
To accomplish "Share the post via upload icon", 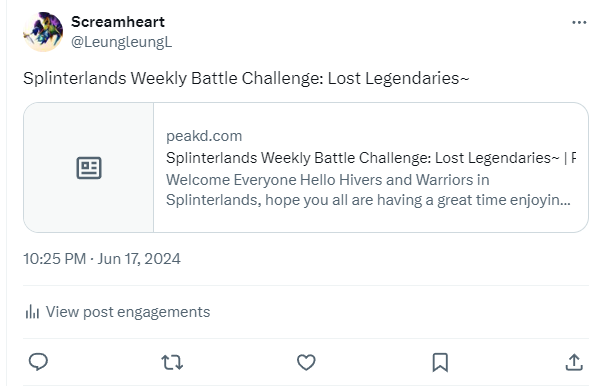I will click(x=574, y=363).
